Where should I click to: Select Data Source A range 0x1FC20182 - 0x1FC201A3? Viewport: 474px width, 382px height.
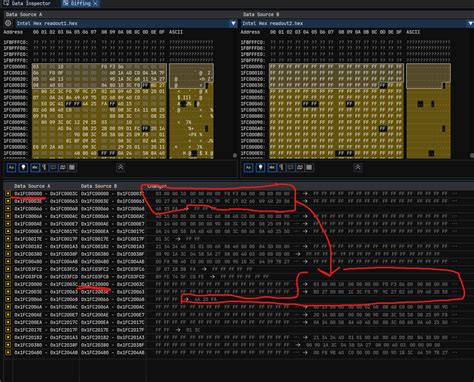[46, 337]
